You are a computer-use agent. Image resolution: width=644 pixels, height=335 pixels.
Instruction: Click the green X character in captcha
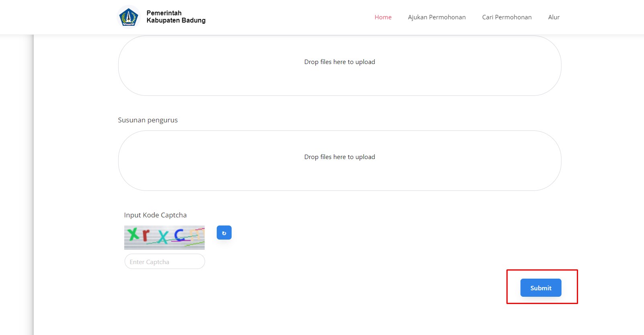[133, 234]
